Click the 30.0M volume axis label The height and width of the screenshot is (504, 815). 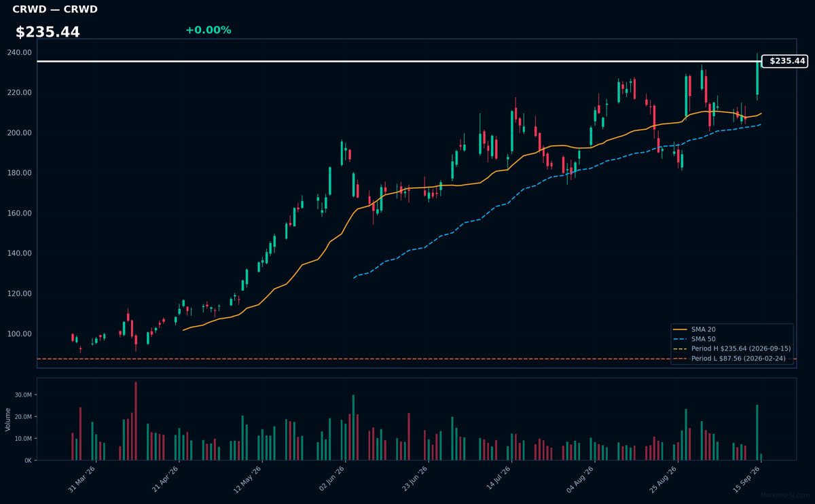pyautogui.click(x=23, y=395)
